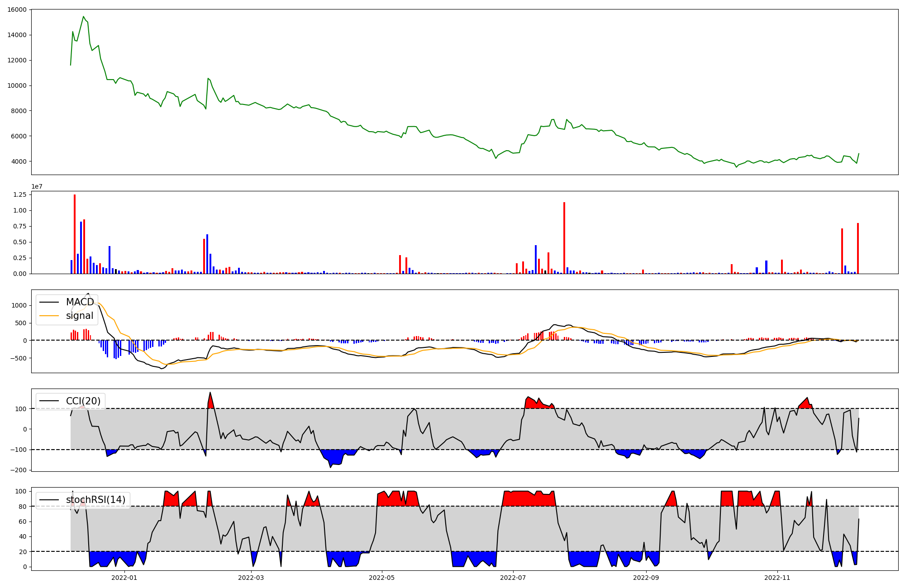Viewport: 905px width, 588px height.
Task: Click the 16000 price axis tick label
Action: (x=17, y=9)
